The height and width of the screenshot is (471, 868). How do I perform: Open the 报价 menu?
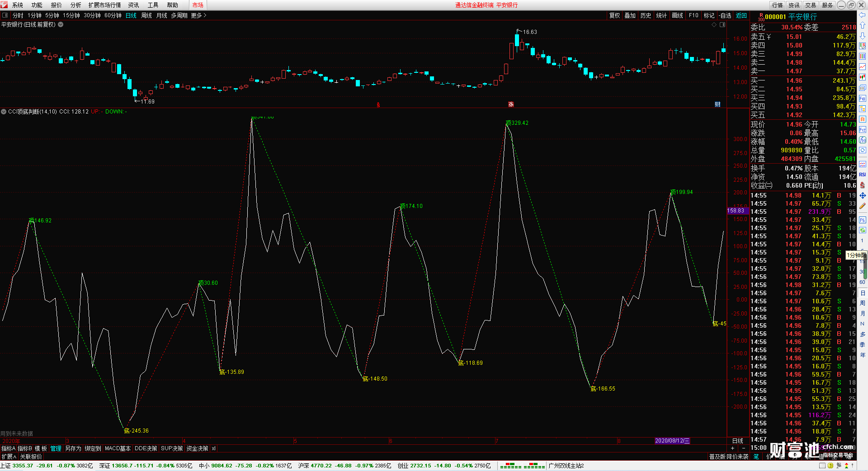(x=57, y=5)
